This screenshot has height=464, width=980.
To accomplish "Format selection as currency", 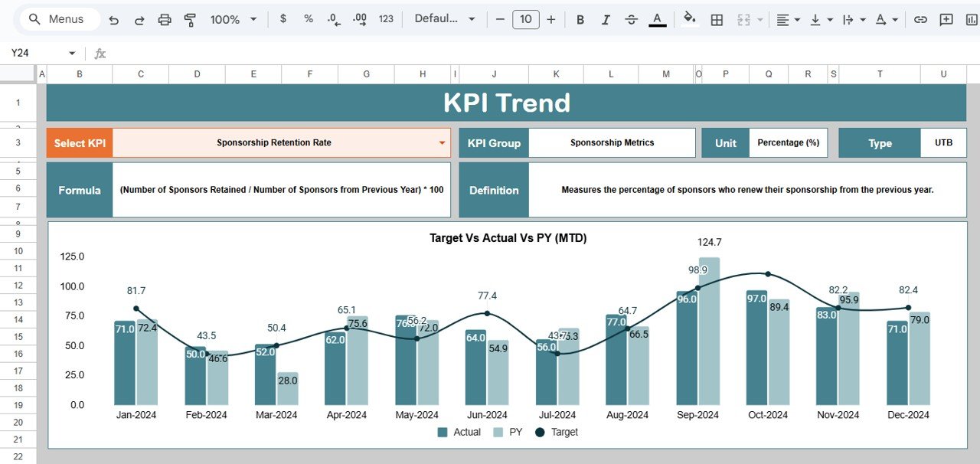I will pyautogui.click(x=283, y=19).
